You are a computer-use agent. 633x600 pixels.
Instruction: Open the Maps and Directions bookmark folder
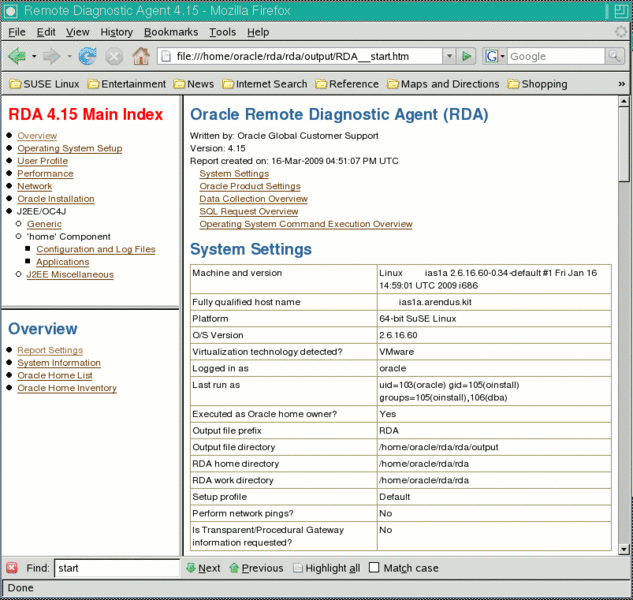click(x=443, y=84)
